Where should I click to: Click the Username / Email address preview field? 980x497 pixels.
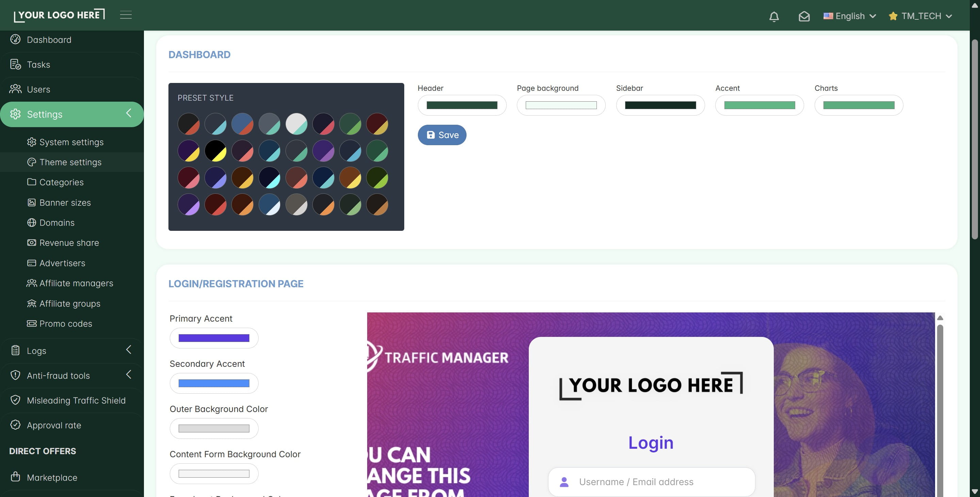pos(651,482)
